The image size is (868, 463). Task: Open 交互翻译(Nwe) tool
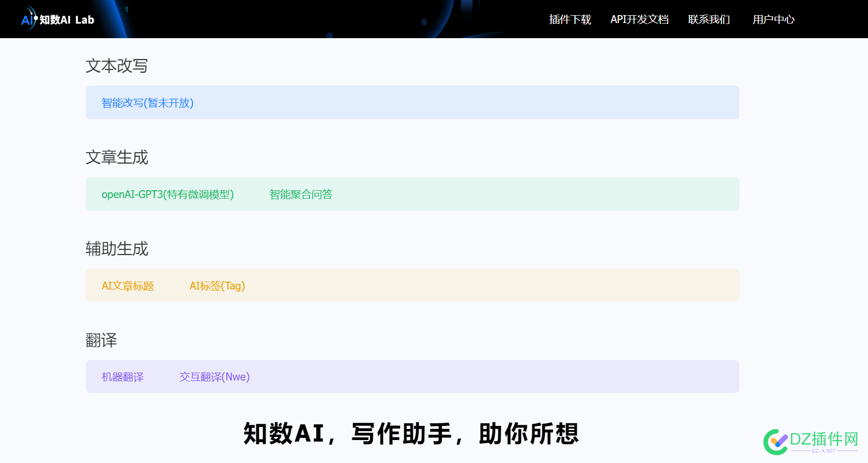(x=214, y=377)
